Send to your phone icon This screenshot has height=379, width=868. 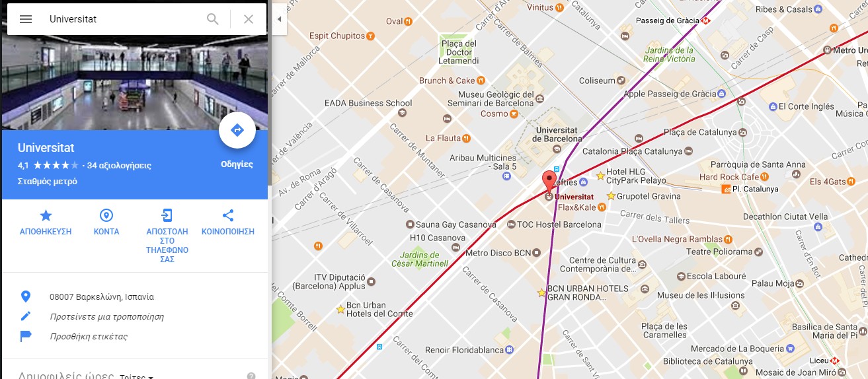click(x=167, y=215)
